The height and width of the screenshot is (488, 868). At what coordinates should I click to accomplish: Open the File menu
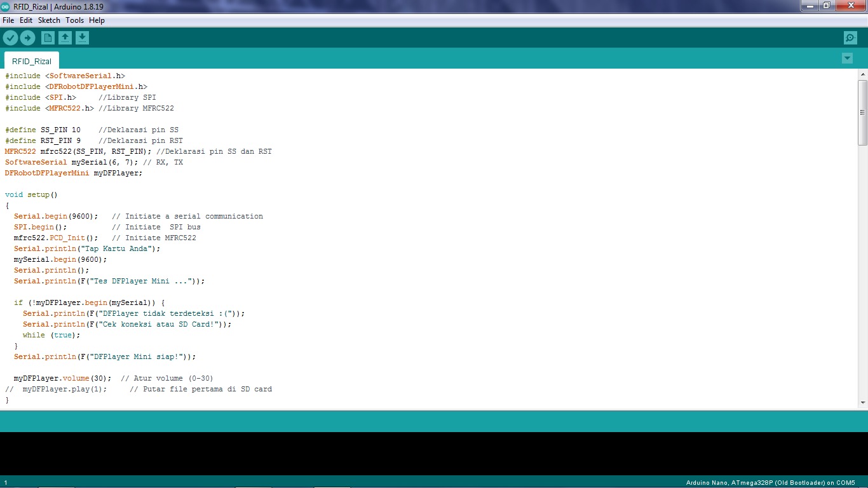8,20
